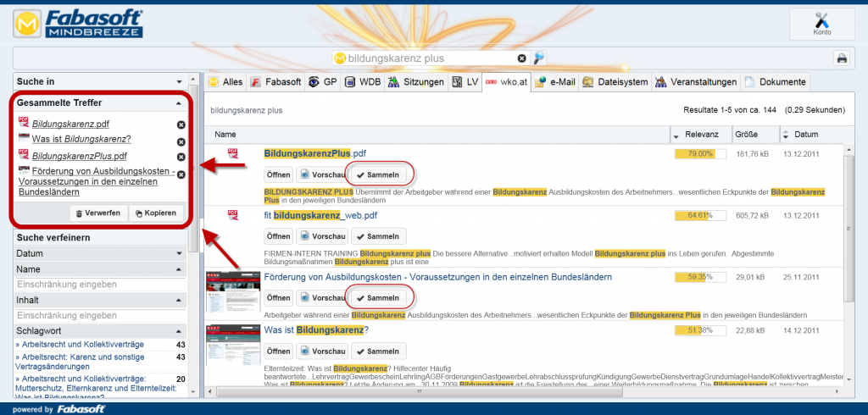Click the Veranstaltungen tab icon
The width and height of the screenshot is (868, 415).
click(661, 82)
